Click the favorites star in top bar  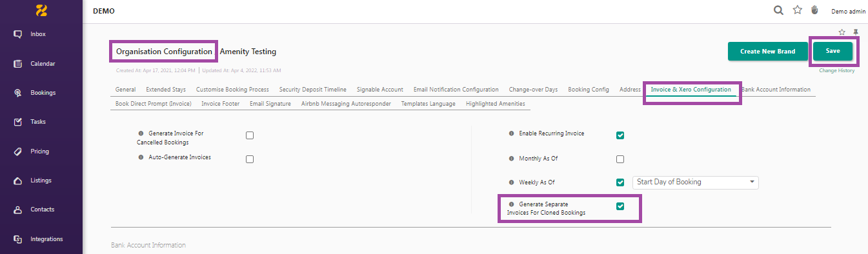click(797, 10)
